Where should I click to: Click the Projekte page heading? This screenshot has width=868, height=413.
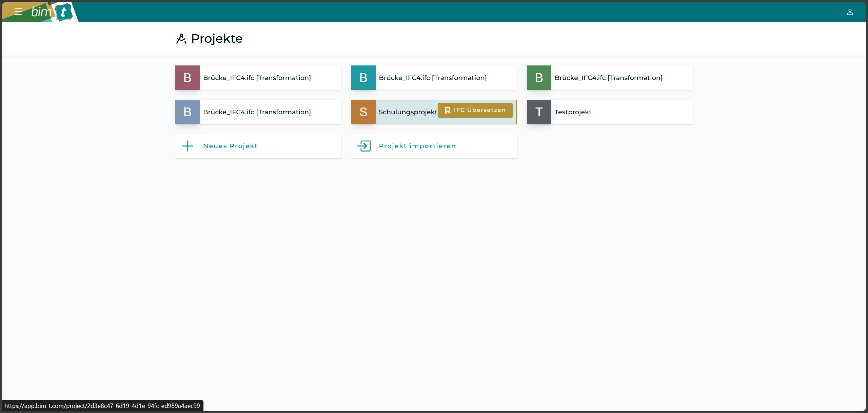point(217,39)
